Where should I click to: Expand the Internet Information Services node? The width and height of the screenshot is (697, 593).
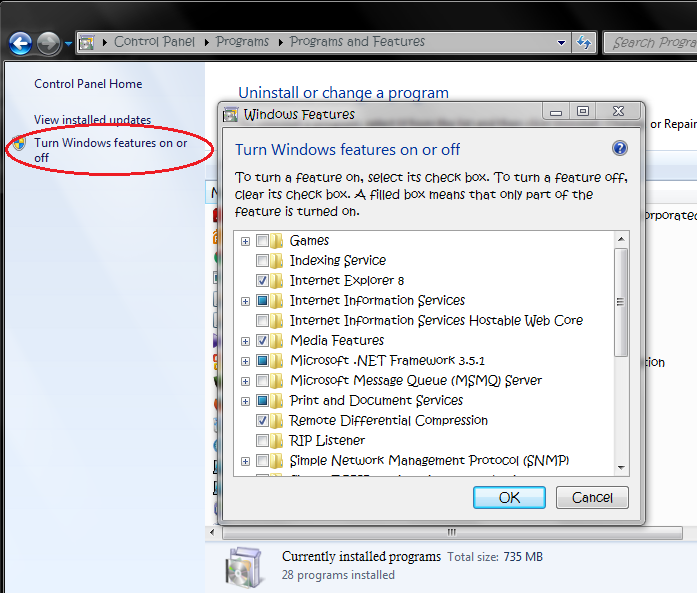tap(245, 301)
